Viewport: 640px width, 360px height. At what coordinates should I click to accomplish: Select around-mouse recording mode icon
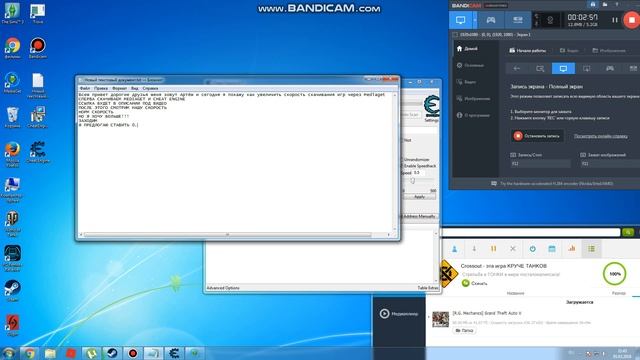(587, 68)
